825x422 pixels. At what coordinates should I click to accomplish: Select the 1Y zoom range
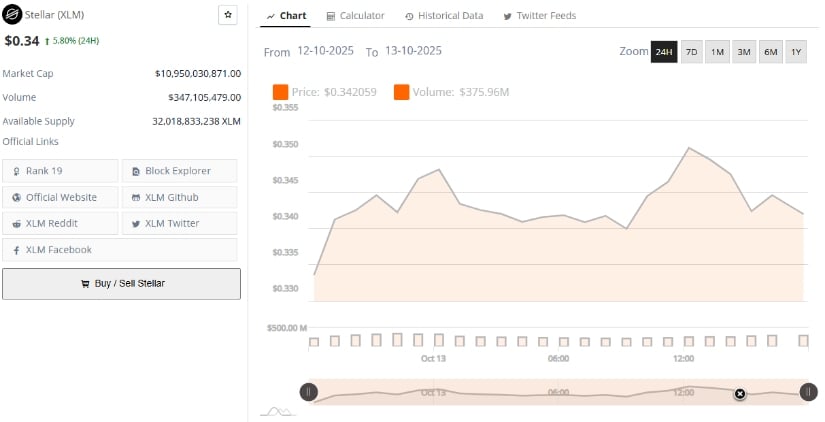[795, 51]
